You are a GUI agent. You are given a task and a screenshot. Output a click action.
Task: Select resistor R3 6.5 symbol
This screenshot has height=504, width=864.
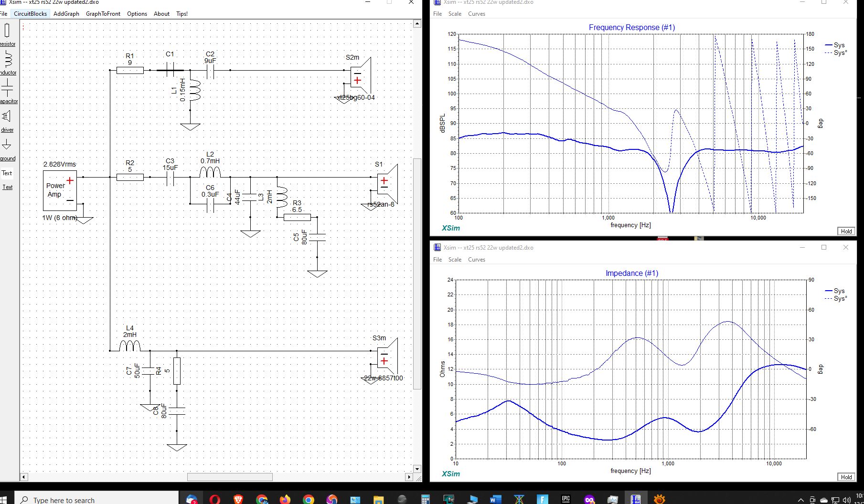click(x=297, y=217)
